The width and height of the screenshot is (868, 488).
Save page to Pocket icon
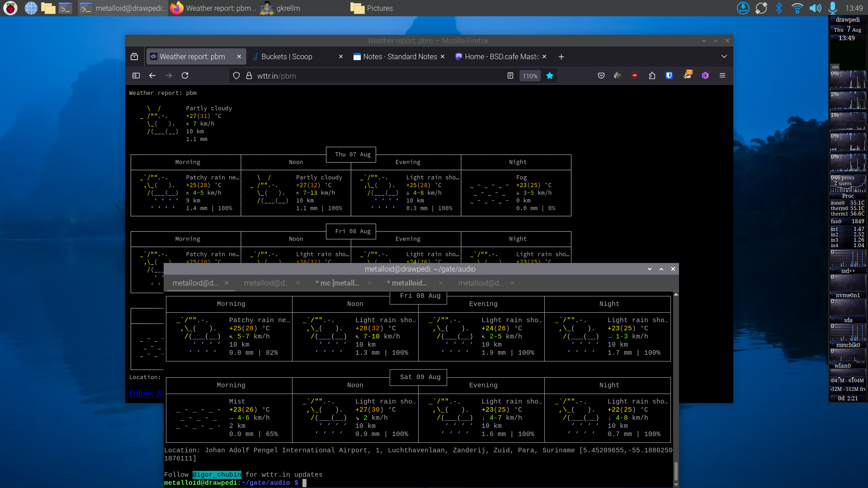[601, 76]
